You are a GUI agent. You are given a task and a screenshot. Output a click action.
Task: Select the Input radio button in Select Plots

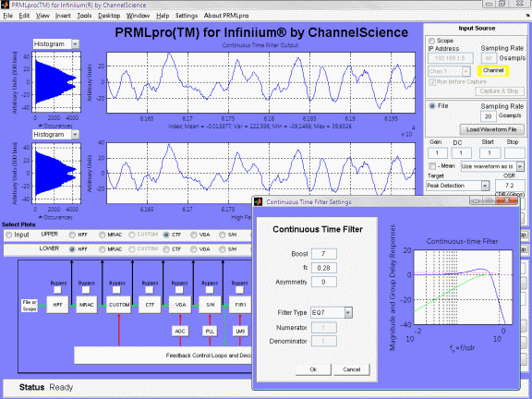click(x=9, y=235)
